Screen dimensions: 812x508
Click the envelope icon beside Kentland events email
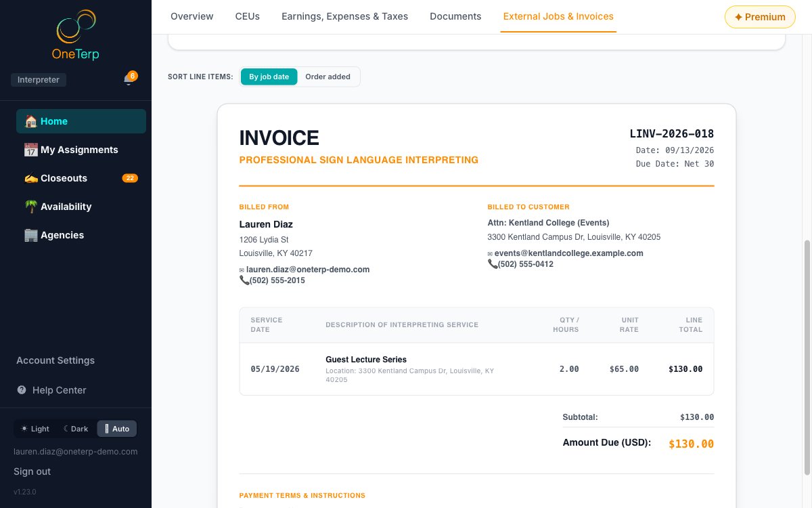tap(490, 253)
